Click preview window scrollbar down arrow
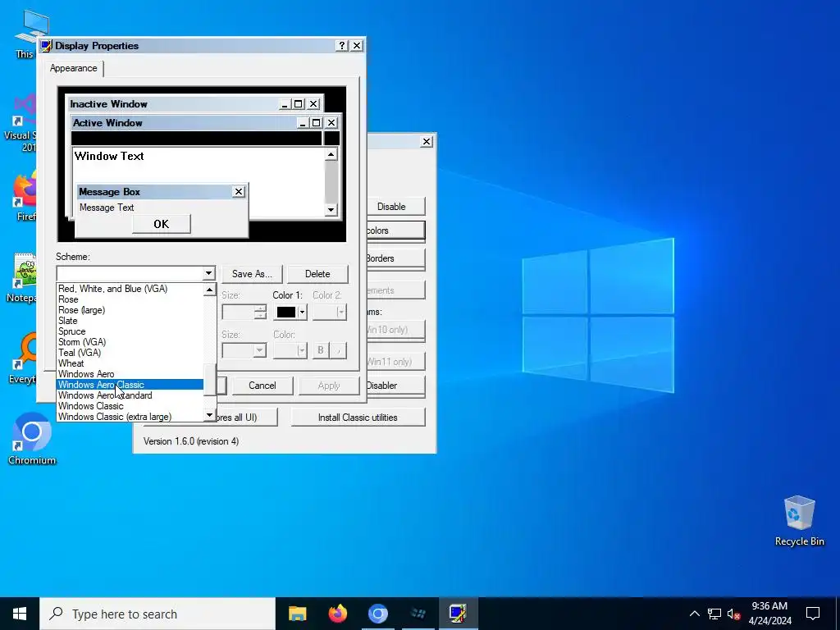Image resolution: width=840 pixels, height=630 pixels. coord(331,209)
